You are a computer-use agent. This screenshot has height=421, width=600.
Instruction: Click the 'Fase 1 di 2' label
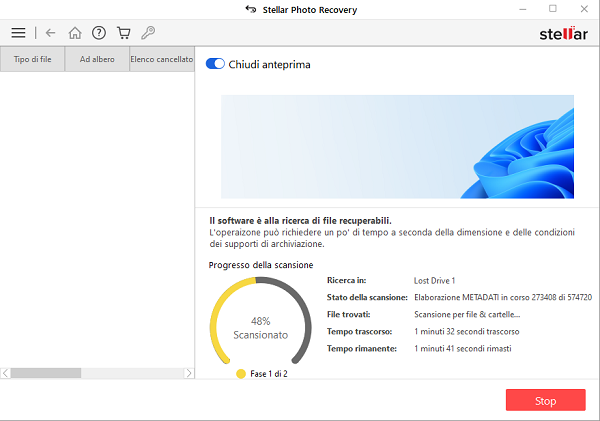(x=269, y=374)
